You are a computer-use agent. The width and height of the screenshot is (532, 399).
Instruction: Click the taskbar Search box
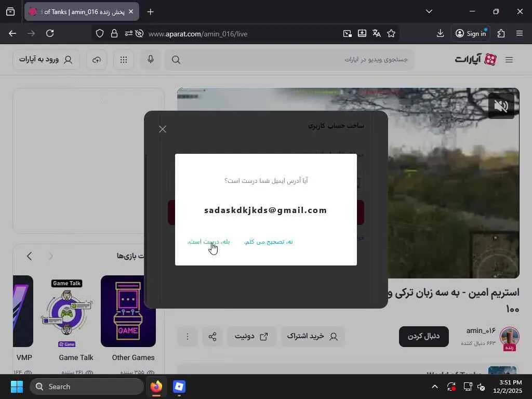pos(87,387)
